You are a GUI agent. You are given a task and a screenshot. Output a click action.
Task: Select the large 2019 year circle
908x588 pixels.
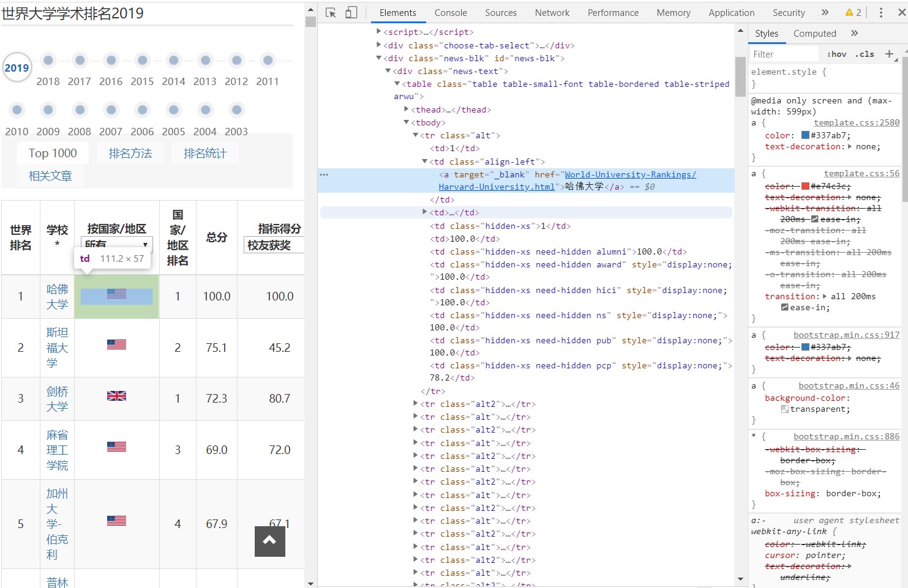click(17, 67)
